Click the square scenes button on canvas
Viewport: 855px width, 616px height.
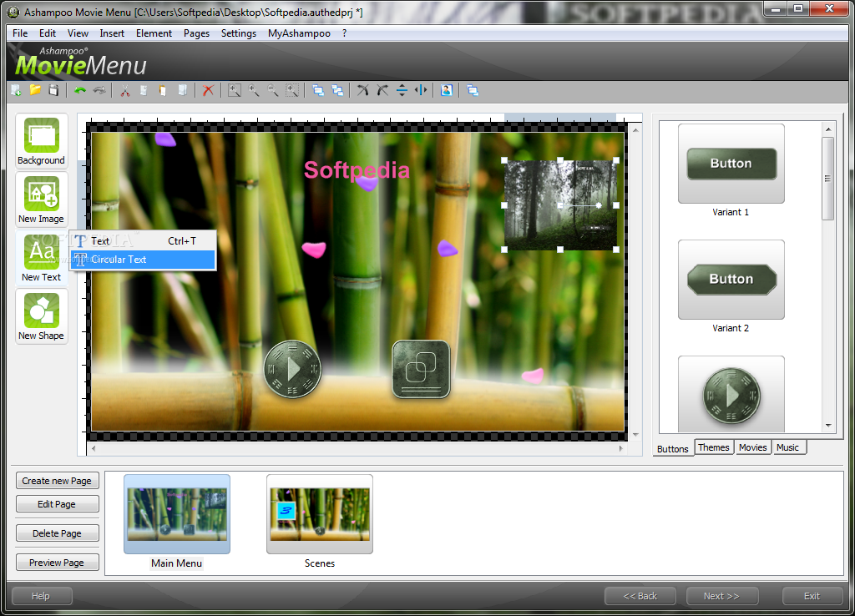[x=421, y=370]
